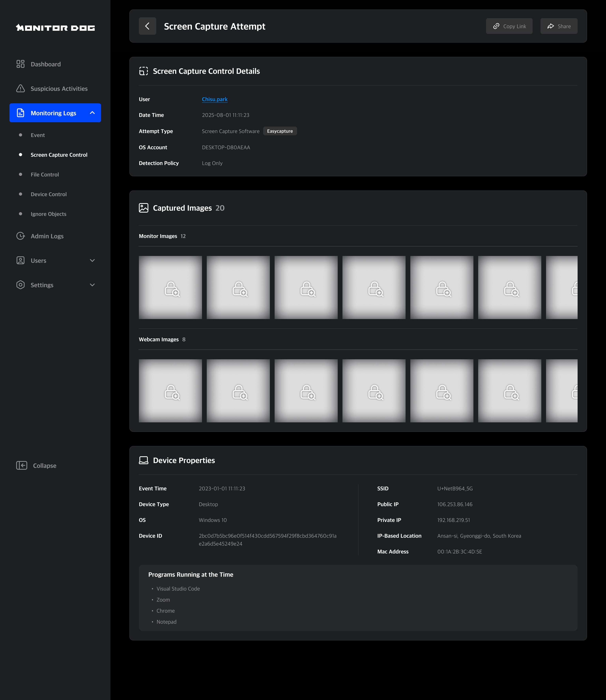606x700 pixels.
Task: Click the Settings hexagon icon
Action: (20, 285)
